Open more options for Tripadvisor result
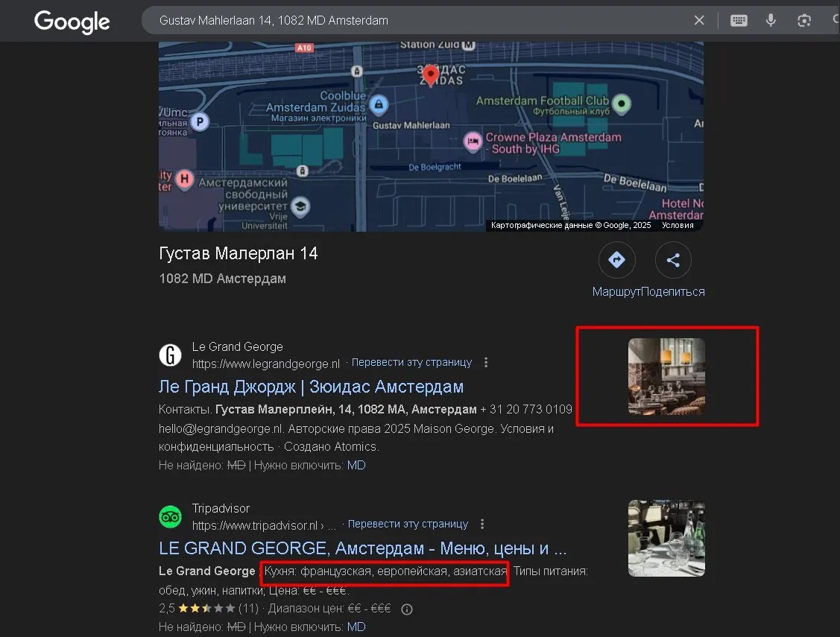 (x=482, y=524)
